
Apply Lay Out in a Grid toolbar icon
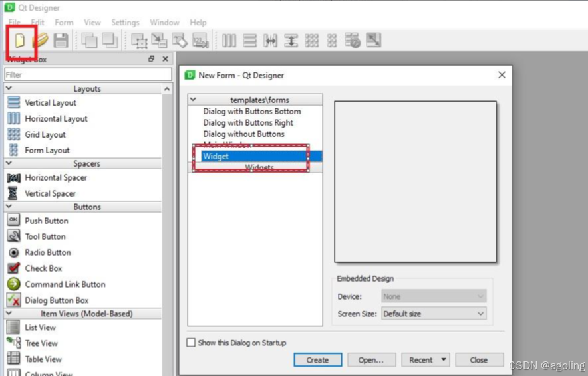click(x=311, y=41)
